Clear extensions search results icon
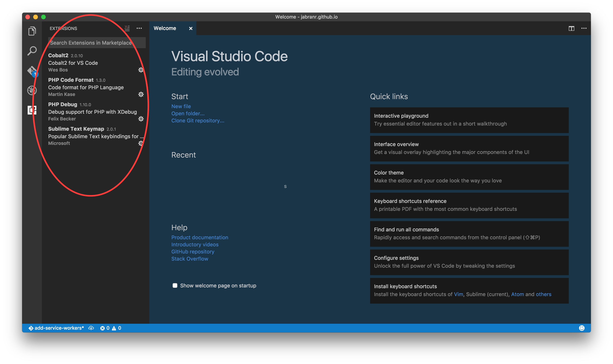This screenshot has width=613, height=364. [x=127, y=28]
